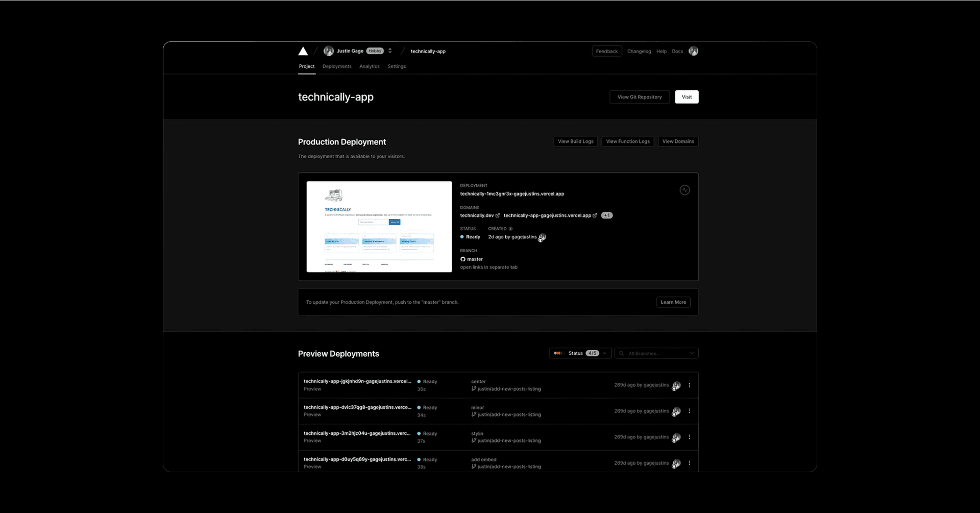This screenshot has height=513, width=980.
Task: Click the Vercel triangle logo
Action: click(303, 51)
